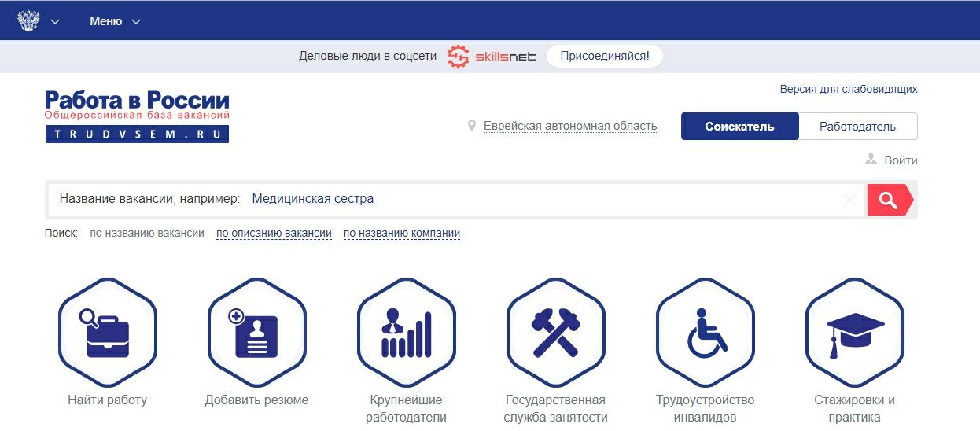Image resolution: width=980 pixels, height=431 pixels.
Task: Click the Деловые люди в соцсети text
Action: [x=367, y=57]
